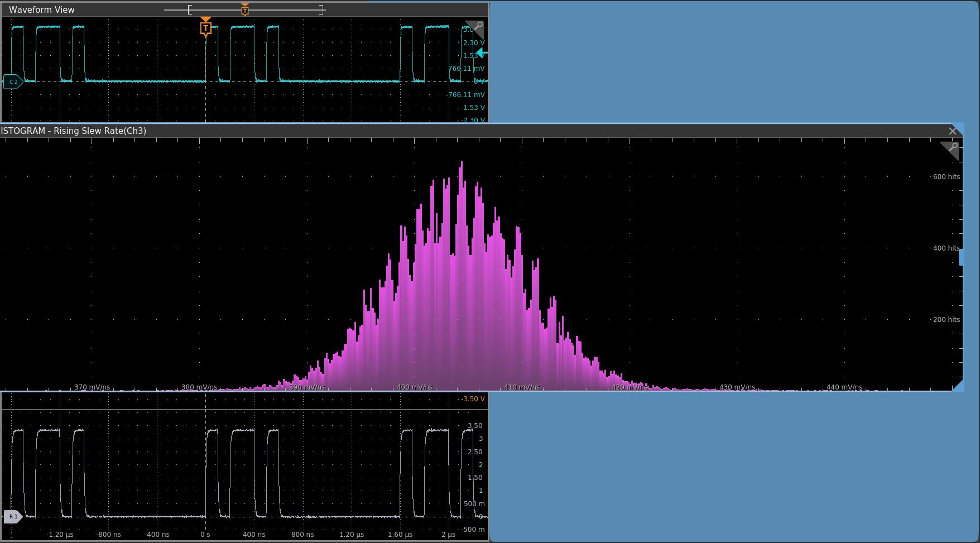Click the 600 hits axis label
Image resolution: width=980 pixels, height=543 pixels.
click(x=946, y=177)
